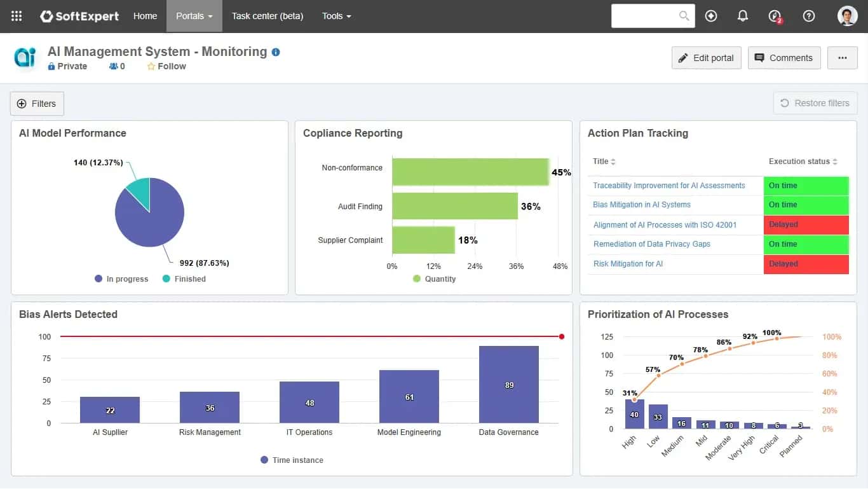This screenshot has width=868, height=489.
Task: Open Remediation of Data Privacy Gaps link
Action: (x=652, y=244)
